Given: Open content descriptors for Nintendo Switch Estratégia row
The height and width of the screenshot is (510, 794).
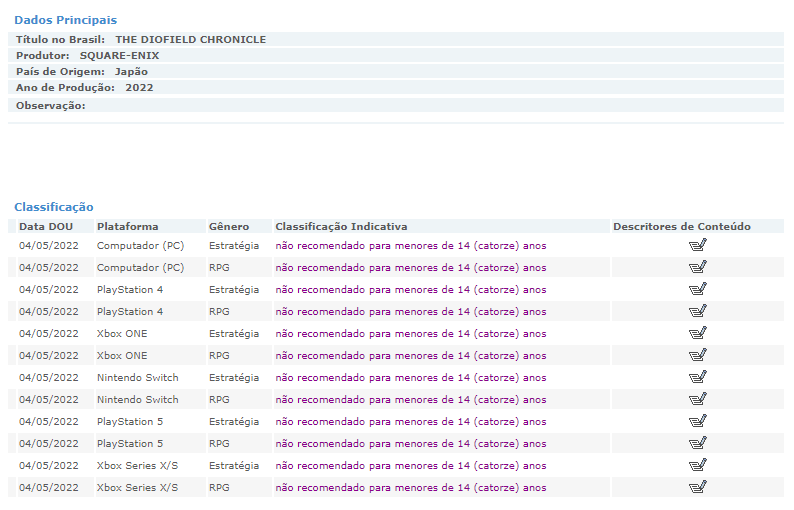Looking at the screenshot, I should 697,378.
